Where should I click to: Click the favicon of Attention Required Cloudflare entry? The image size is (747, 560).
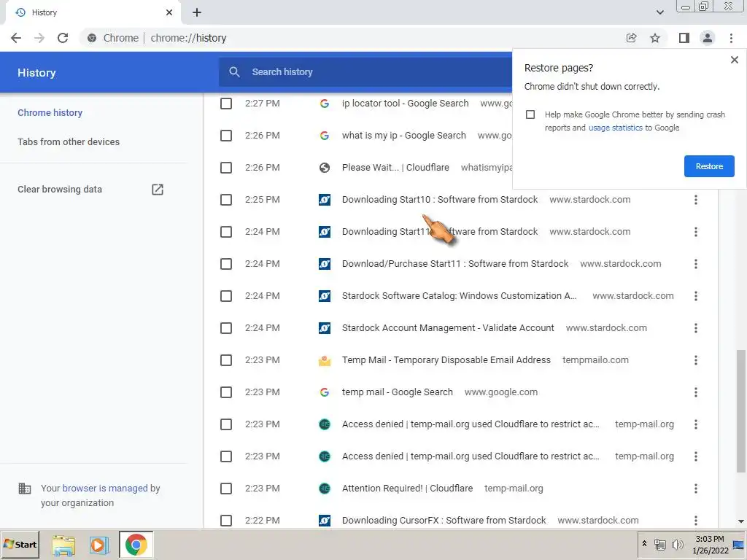[325, 489]
